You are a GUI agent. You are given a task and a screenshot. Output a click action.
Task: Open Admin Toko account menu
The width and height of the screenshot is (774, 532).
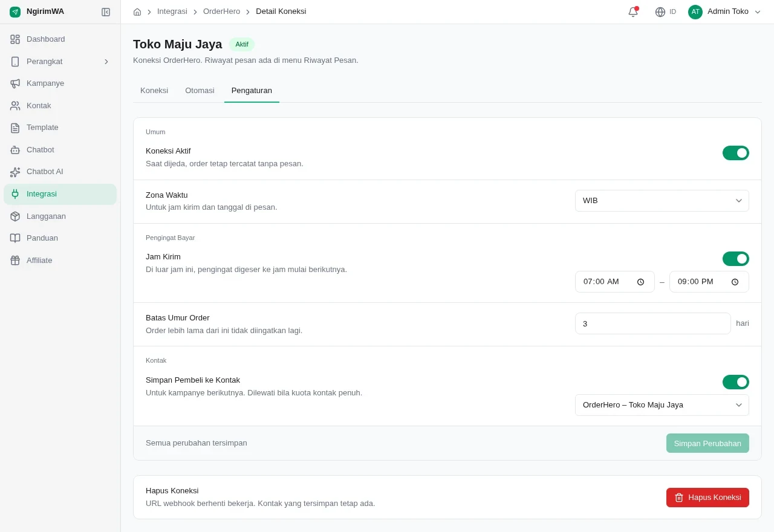pyautogui.click(x=724, y=11)
